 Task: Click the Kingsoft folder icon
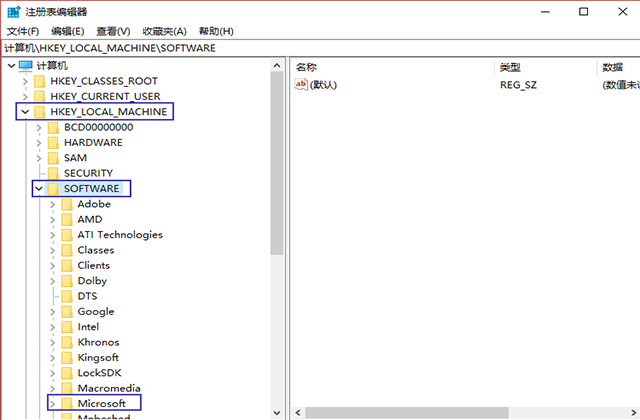click(67, 358)
